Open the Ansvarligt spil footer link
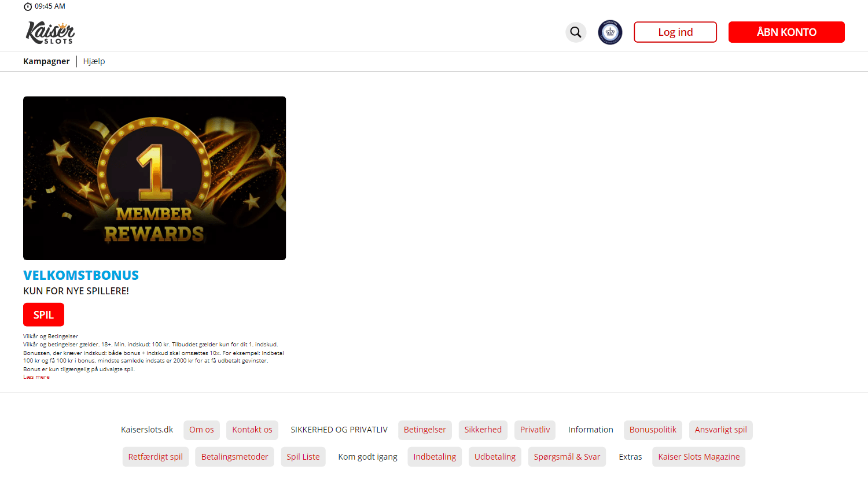Screen dimensions: 868x488 (721, 430)
